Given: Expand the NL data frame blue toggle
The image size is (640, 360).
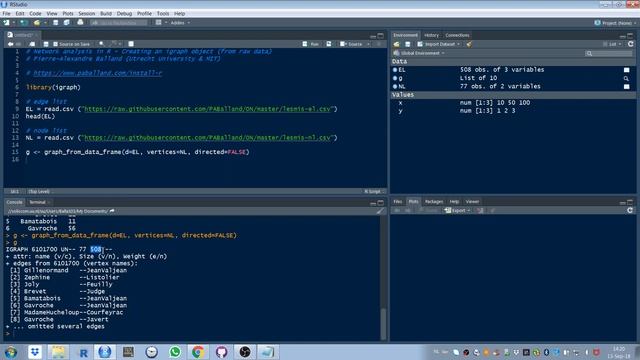Looking at the screenshot, I should tap(395, 87).
